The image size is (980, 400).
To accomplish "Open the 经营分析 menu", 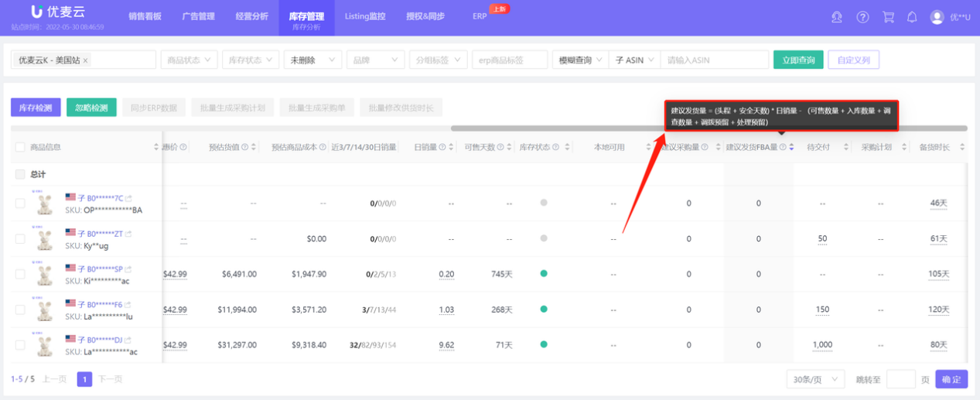I will pos(251,16).
